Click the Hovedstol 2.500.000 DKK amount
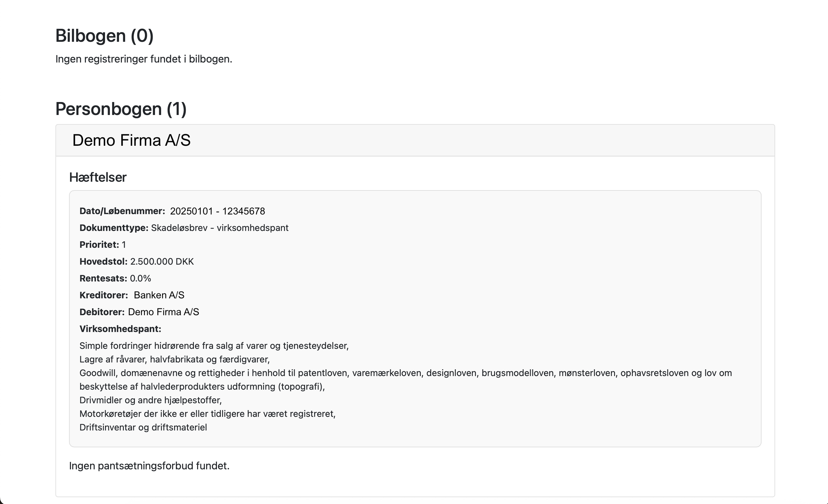828x504 pixels. (x=162, y=262)
